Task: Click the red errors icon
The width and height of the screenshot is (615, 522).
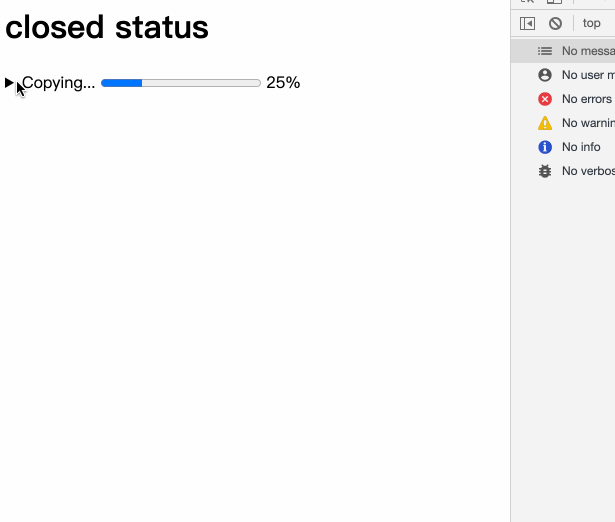Action: (x=545, y=99)
